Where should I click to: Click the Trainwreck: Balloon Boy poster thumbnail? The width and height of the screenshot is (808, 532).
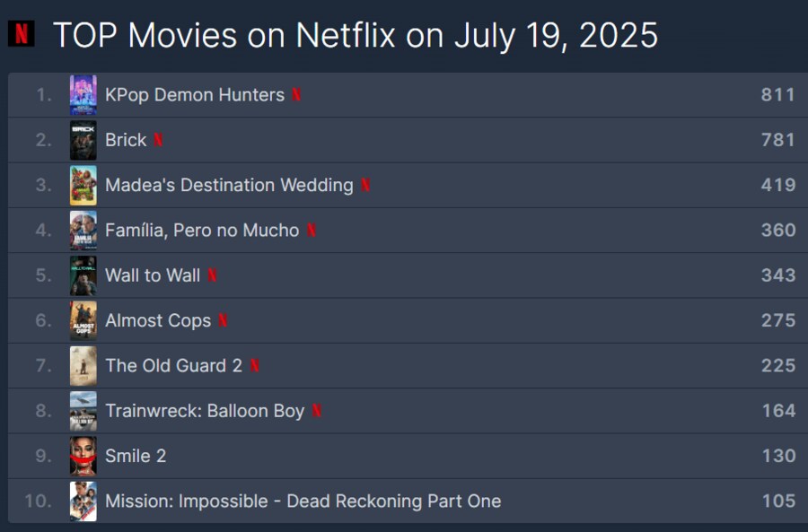click(x=83, y=411)
